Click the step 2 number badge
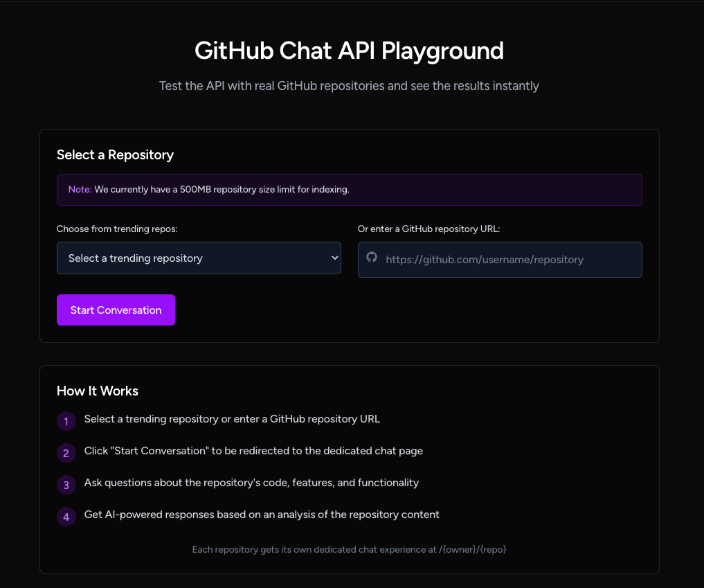 coord(66,453)
